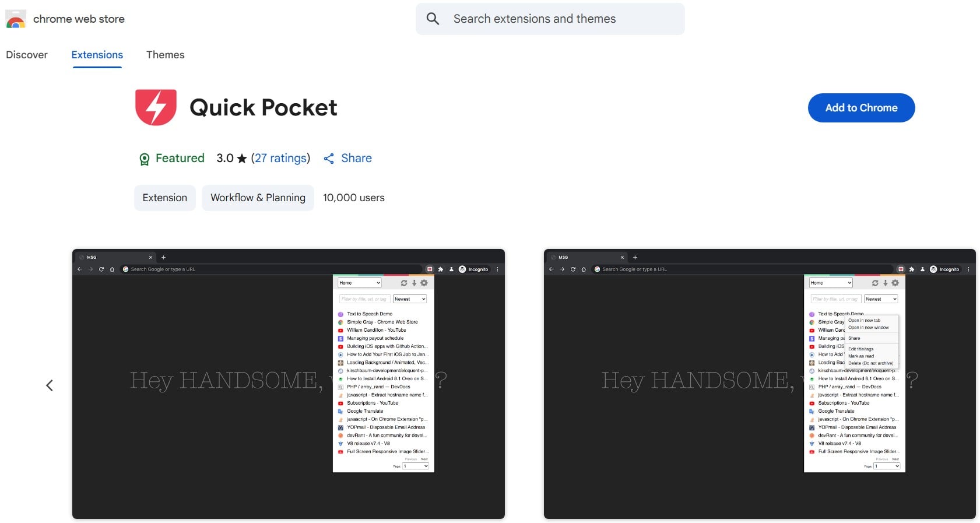Click the Extension category chip
The image size is (980, 523).
[x=165, y=198]
